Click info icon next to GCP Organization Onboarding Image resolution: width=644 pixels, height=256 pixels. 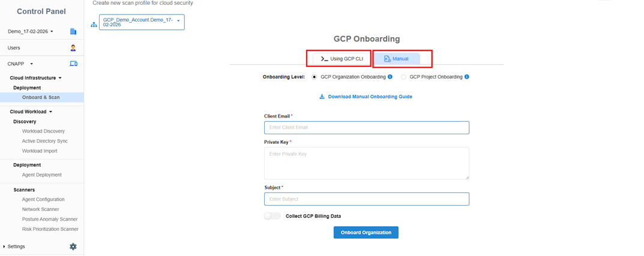(x=390, y=77)
